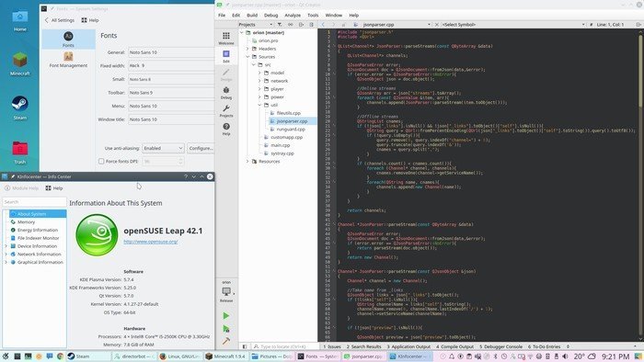Open Help mode in Qt Creator sidebar

(x=226, y=129)
